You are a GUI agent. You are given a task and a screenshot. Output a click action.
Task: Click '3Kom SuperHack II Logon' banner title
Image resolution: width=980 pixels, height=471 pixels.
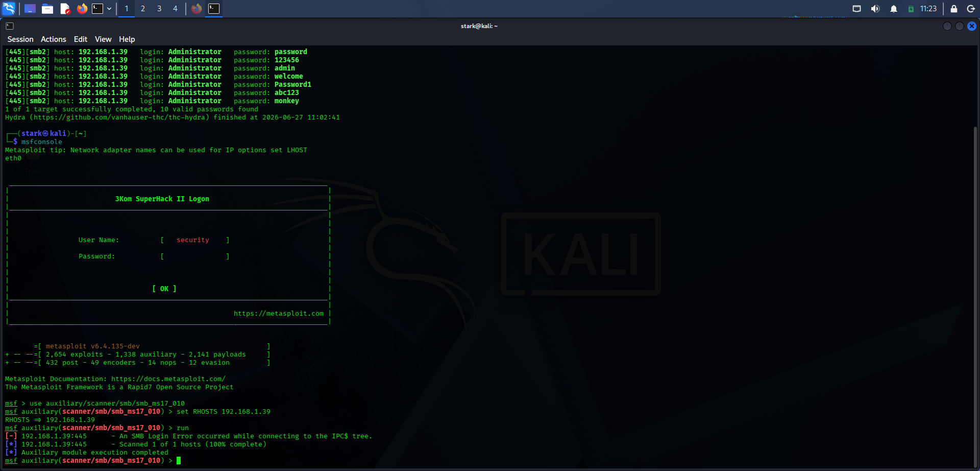pos(162,199)
